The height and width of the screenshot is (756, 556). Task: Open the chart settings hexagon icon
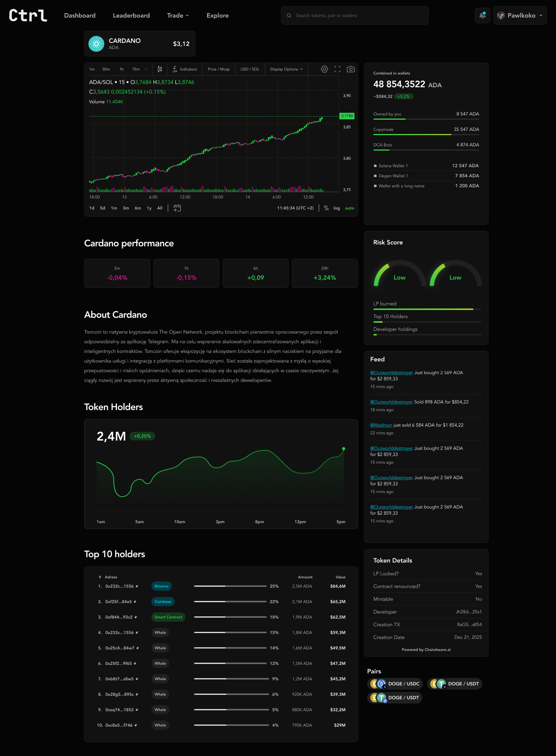pos(324,69)
